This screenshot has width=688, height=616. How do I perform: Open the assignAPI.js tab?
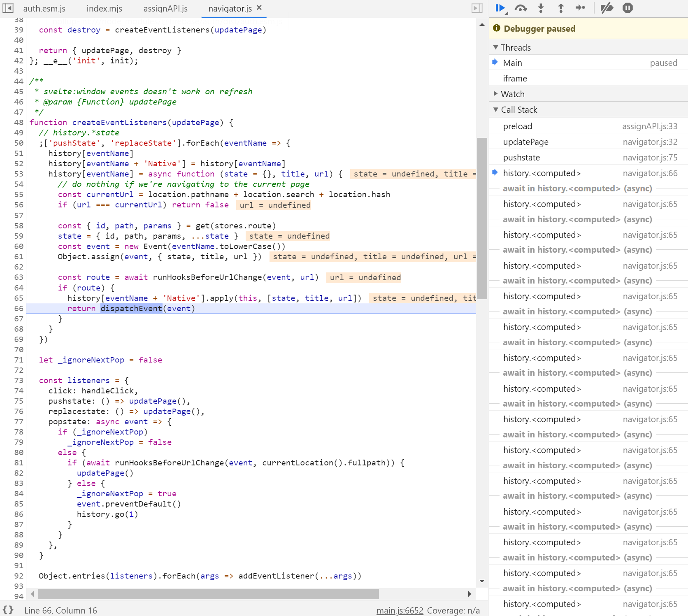click(165, 9)
